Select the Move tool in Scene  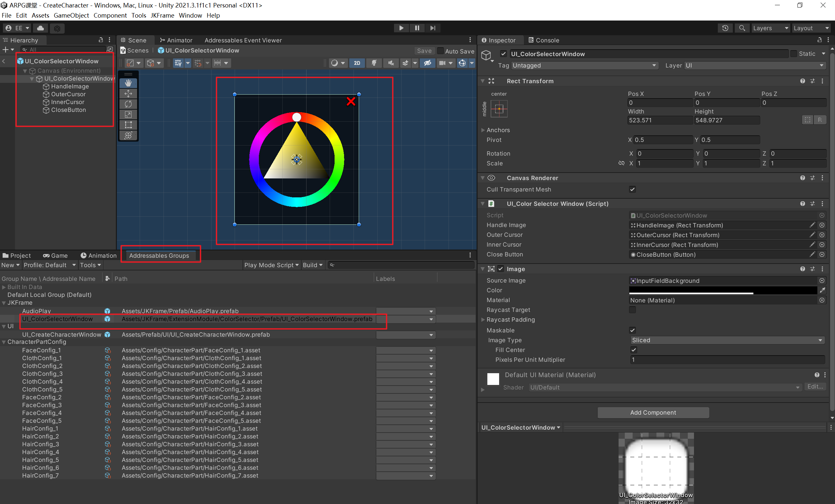coord(128,94)
